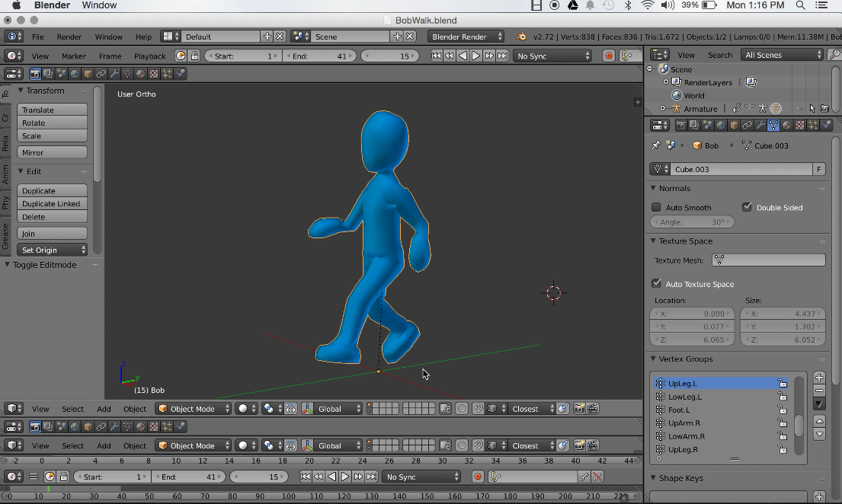Add a new vertex group with plus button

(819, 378)
